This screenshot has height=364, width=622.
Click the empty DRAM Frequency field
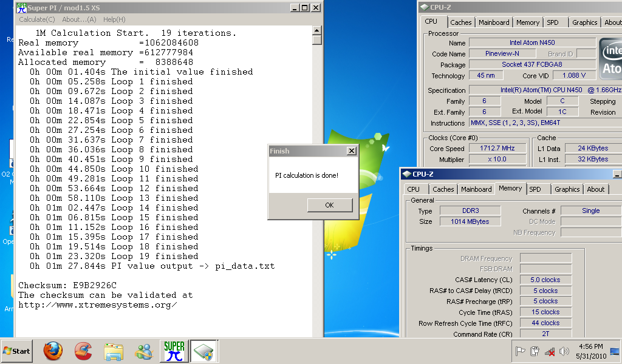(546, 258)
